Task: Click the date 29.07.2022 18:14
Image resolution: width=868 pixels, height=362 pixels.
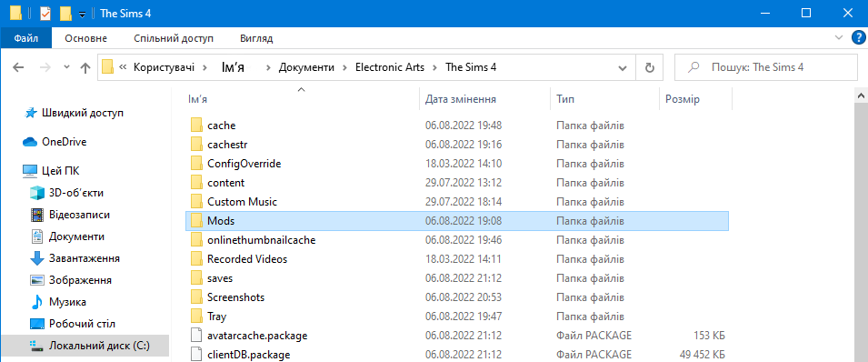Action: (x=464, y=202)
